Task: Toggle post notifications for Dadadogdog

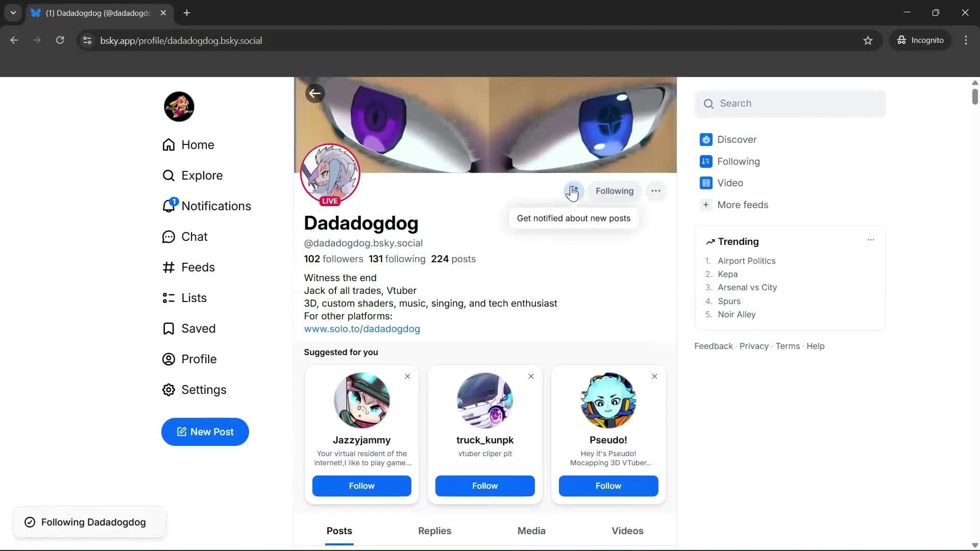Action: (573, 190)
